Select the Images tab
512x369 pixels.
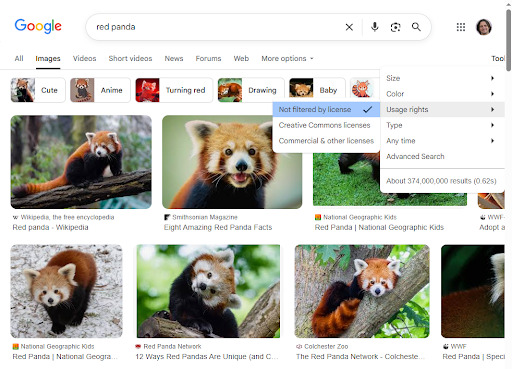(x=48, y=59)
